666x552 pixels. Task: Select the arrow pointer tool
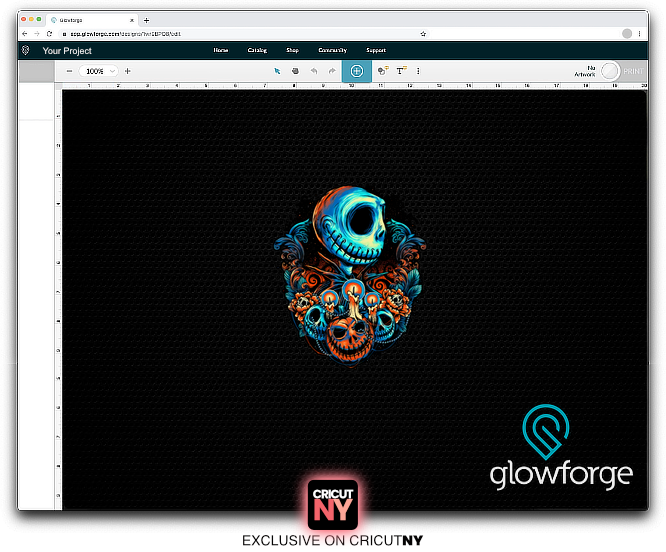tap(278, 71)
